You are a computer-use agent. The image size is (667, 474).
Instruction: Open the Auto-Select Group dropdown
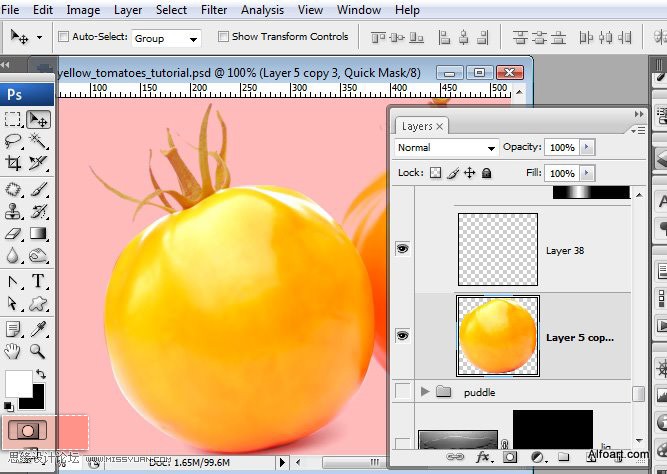pyautogui.click(x=166, y=38)
